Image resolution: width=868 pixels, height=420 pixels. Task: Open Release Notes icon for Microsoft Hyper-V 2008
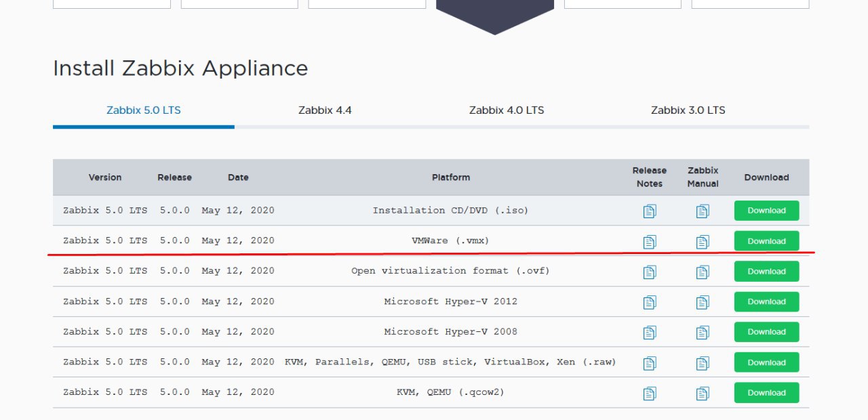coord(650,333)
